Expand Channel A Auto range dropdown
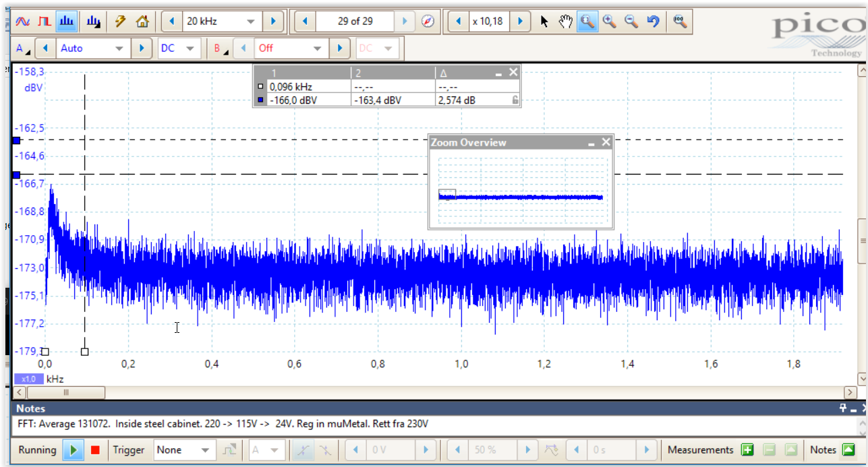The width and height of the screenshot is (868, 467). tap(119, 49)
